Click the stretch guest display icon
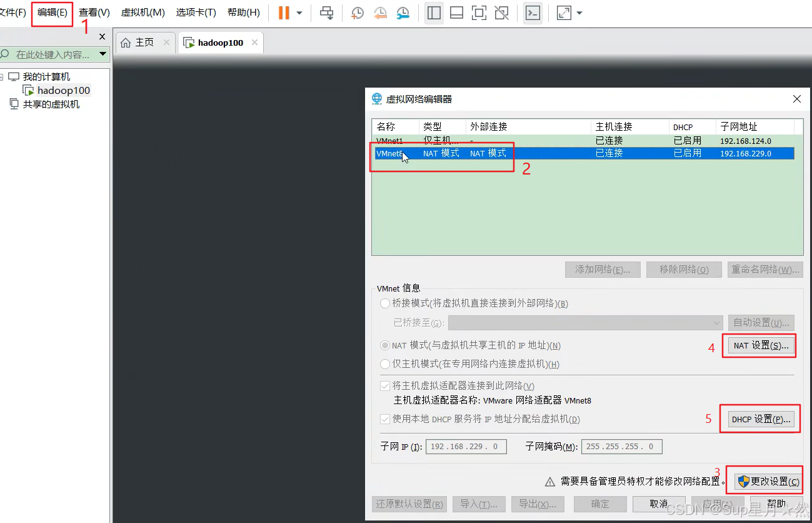Screen dimensions: 812x523 click(564, 13)
